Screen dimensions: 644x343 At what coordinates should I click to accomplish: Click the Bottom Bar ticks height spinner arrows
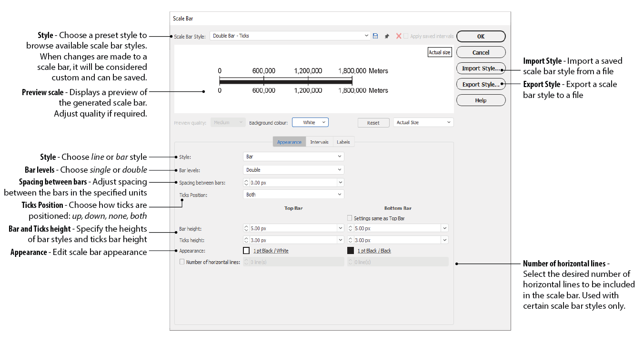click(x=351, y=240)
